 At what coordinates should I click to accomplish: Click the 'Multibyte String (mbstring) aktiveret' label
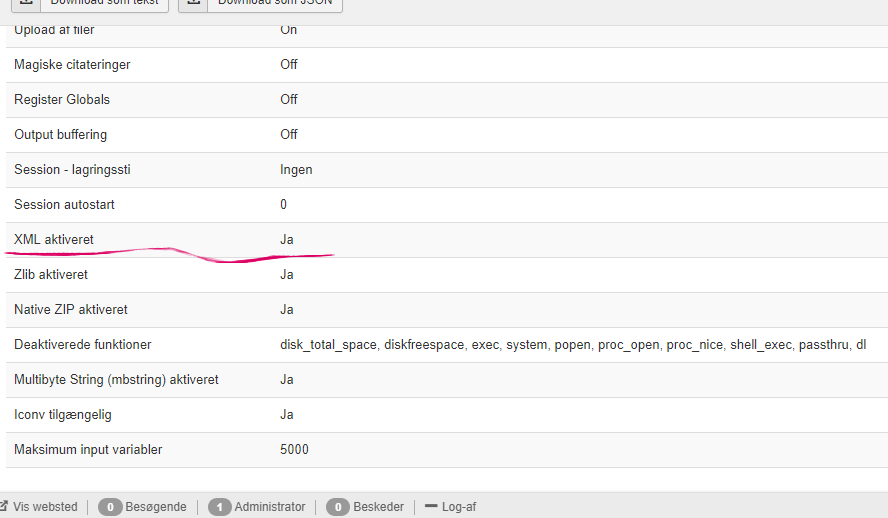pyautogui.click(x=116, y=380)
